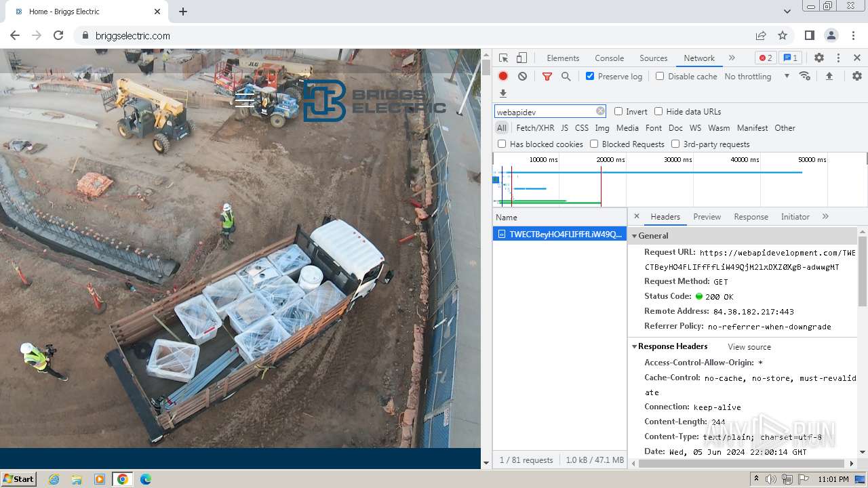This screenshot has width=868, height=488.
Task: Clear the network log
Action: tap(522, 76)
